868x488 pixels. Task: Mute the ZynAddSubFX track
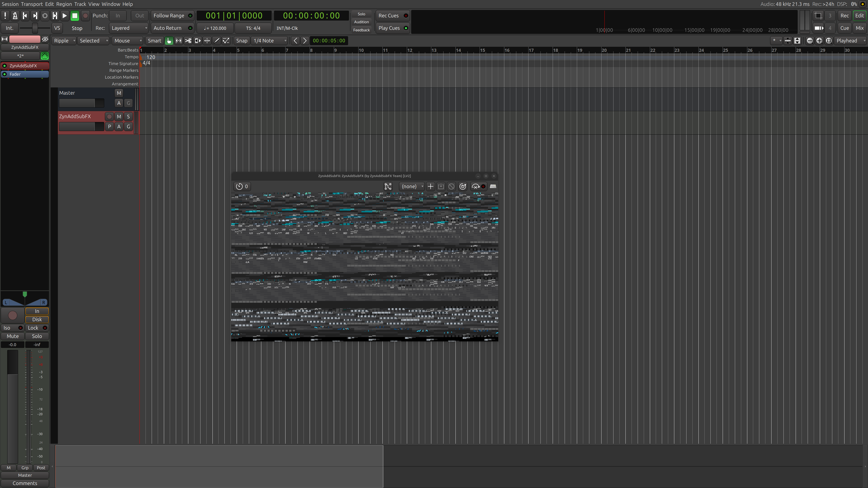coord(119,117)
